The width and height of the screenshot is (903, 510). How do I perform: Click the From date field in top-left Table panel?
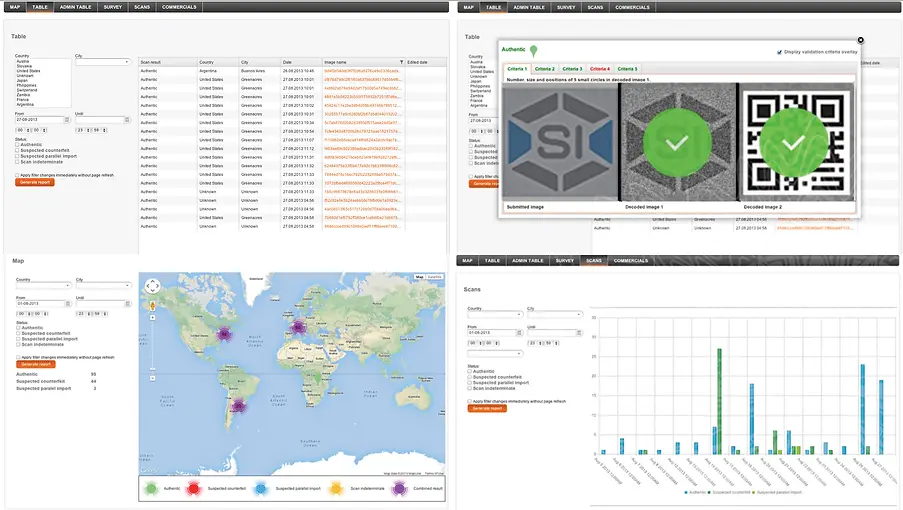(x=39, y=120)
